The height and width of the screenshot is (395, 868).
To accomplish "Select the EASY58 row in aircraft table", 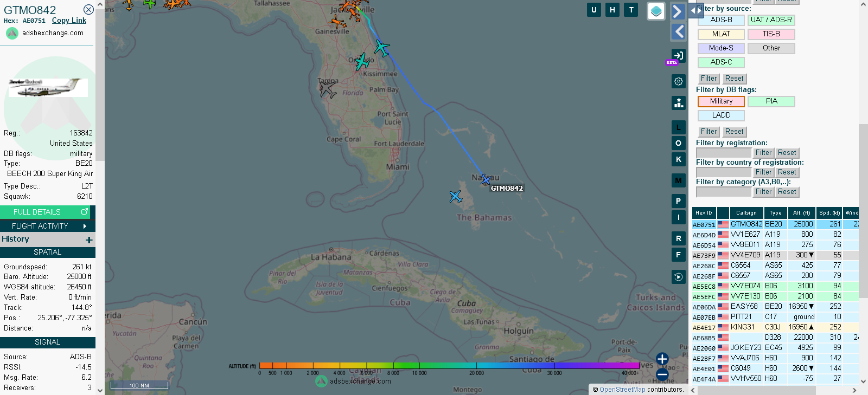I will click(775, 307).
